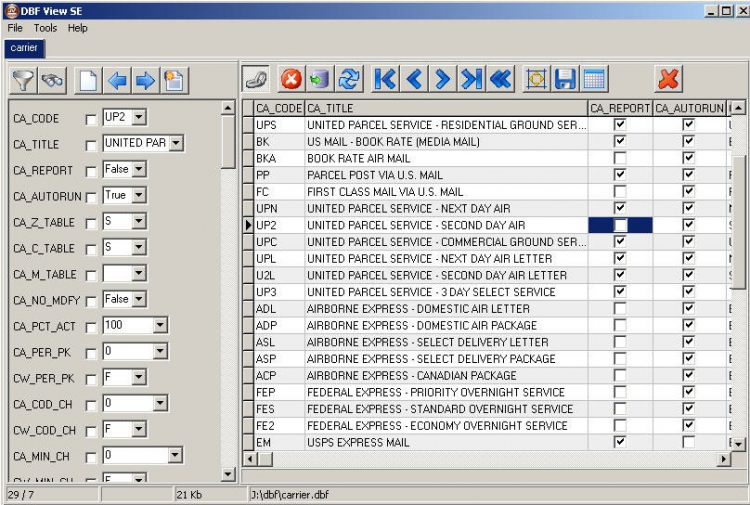750x505 pixels.
Task: Toggle CA_REPORT checkbox for BKA row
Action: (620, 158)
